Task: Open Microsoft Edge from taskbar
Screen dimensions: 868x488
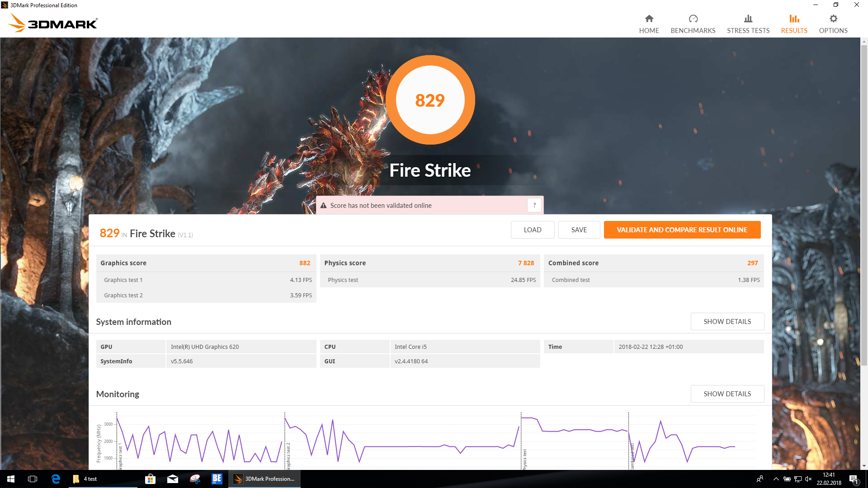Action: coord(56,479)
